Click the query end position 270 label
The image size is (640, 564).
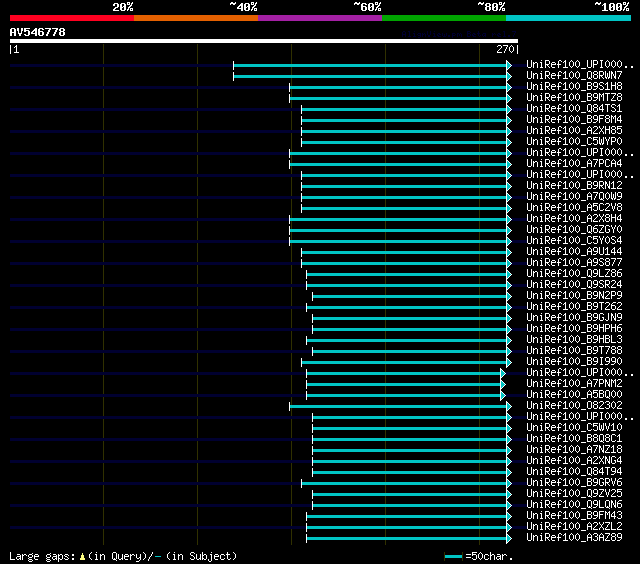(x=505, y=49)
